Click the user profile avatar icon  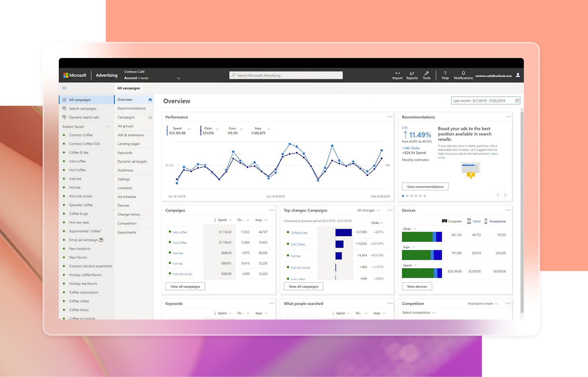click(x=518, y=75)
